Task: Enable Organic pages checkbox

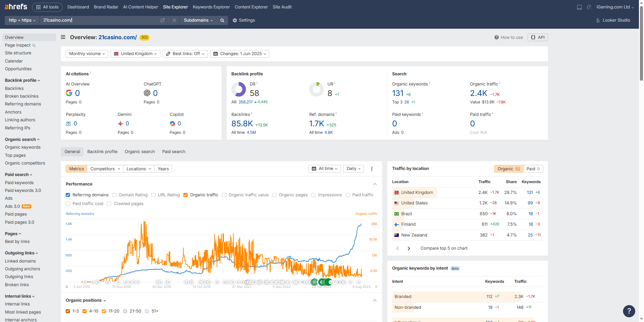Action: click(x=275, y=195)
